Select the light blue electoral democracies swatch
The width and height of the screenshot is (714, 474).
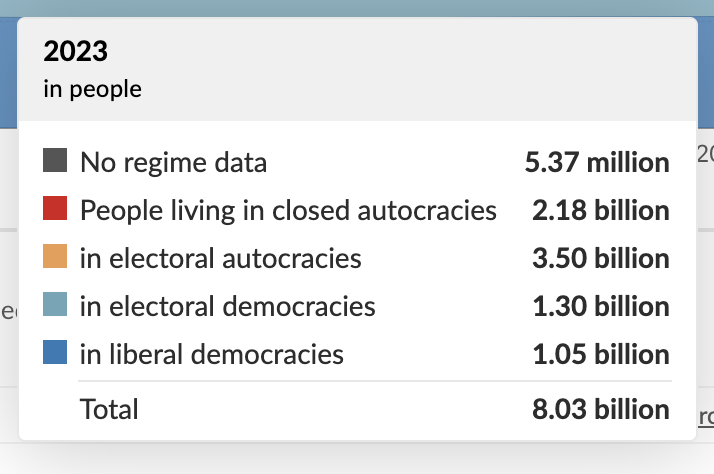(x=55, y=304)
